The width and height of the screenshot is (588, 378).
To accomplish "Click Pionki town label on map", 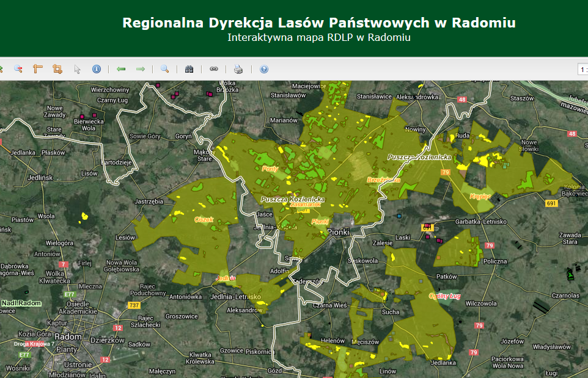I will 337,232.
